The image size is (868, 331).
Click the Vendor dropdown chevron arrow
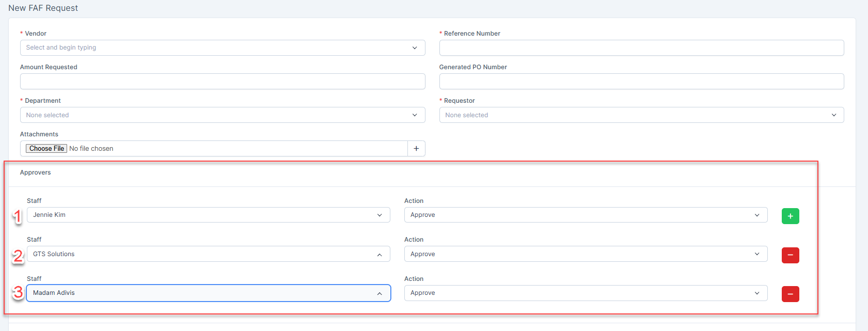coord(415,48)
